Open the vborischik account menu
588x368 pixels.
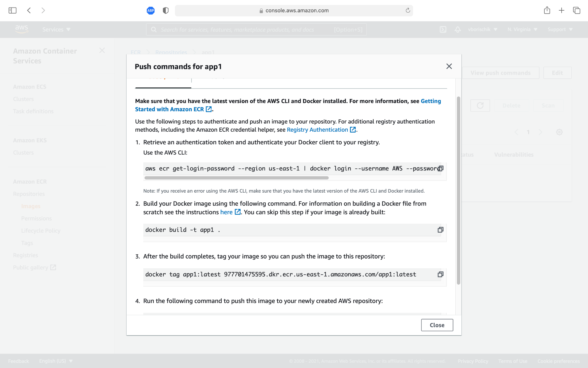pos(482,30)
